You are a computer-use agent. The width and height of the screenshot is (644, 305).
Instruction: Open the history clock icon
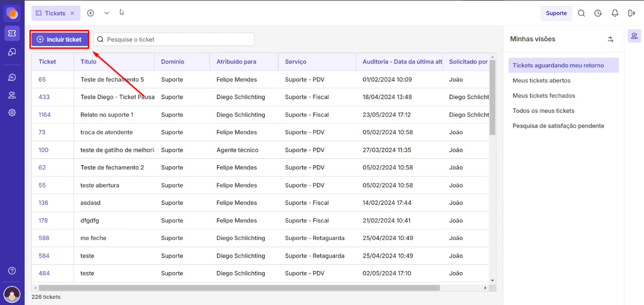598,13
